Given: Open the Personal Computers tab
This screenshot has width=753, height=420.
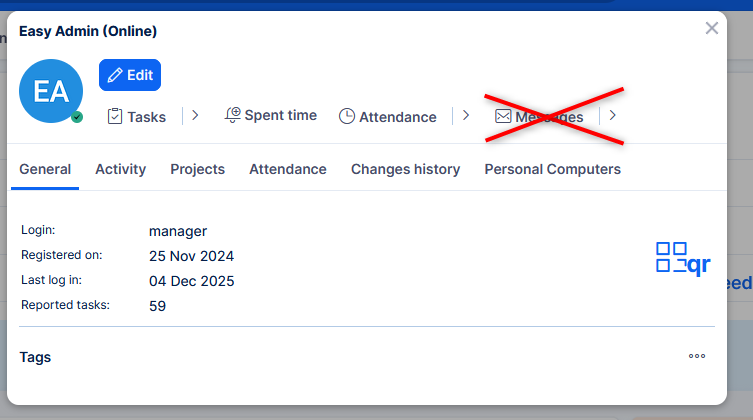Looking at the screenshot, I should 552,169.
